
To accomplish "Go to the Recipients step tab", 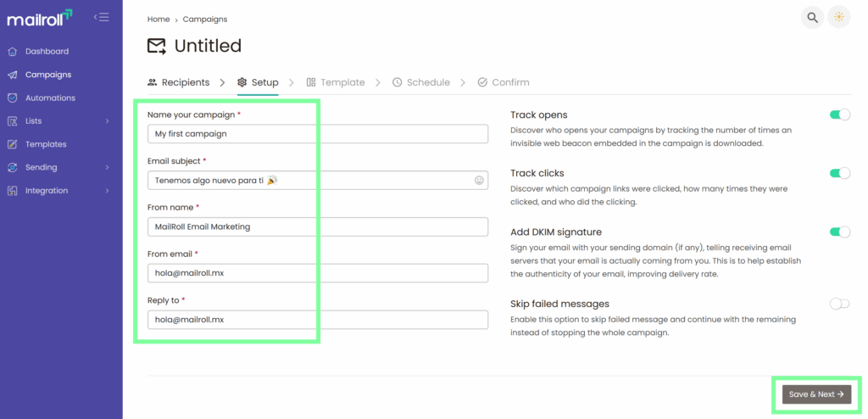I will [179, 82].
